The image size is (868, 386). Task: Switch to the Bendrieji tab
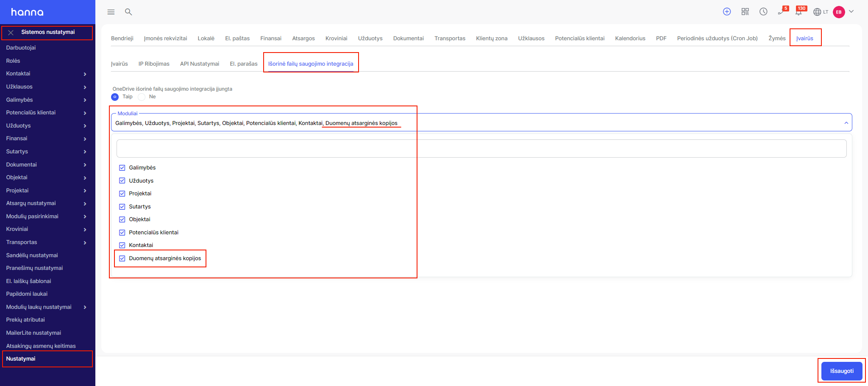tap(122, 39)
